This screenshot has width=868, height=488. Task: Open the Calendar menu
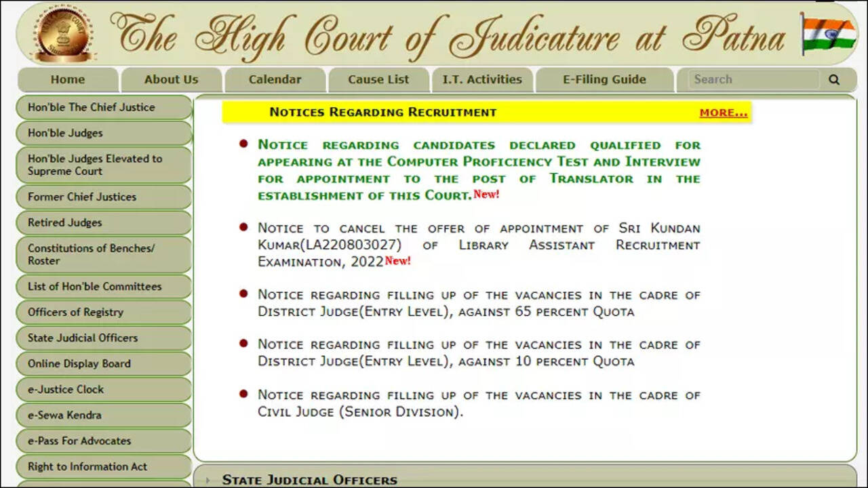[x=275, y=80]
